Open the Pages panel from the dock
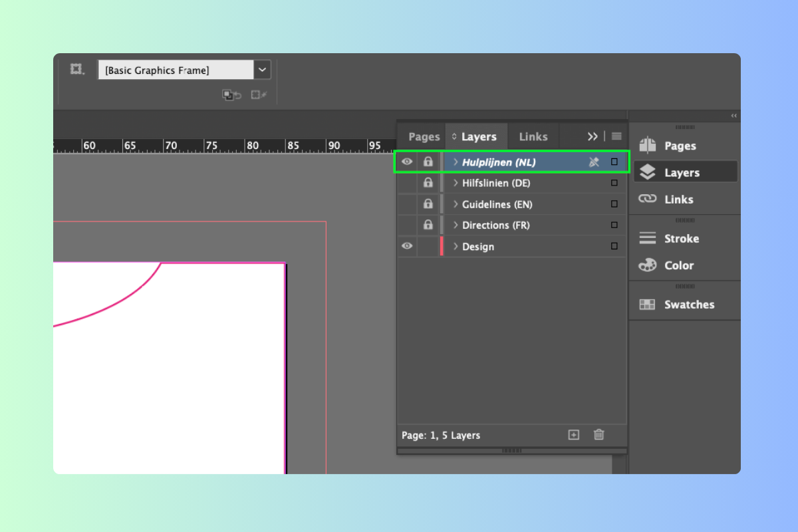 686,146
